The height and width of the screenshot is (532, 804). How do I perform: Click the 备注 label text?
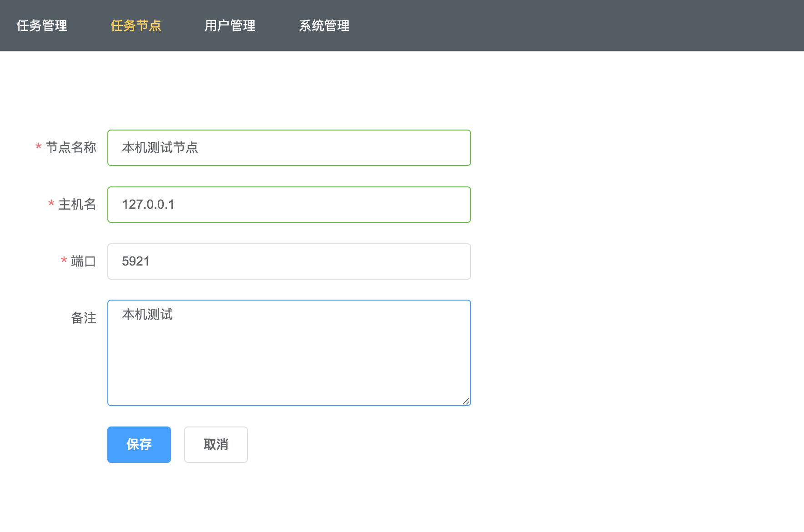(84, 318)
